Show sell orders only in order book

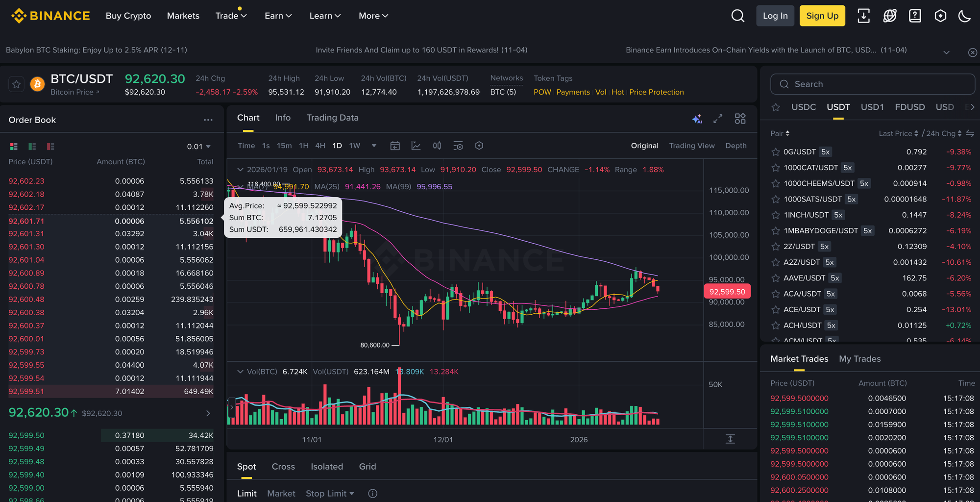pyautogui.click(x=50, y=147)
